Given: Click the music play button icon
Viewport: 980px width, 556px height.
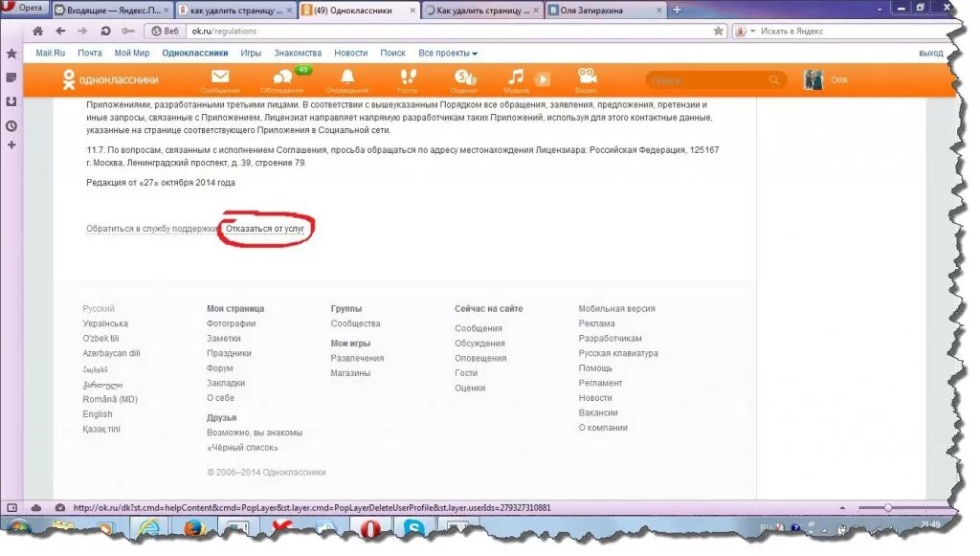Looking at the screenshot, I should point(543,79).
